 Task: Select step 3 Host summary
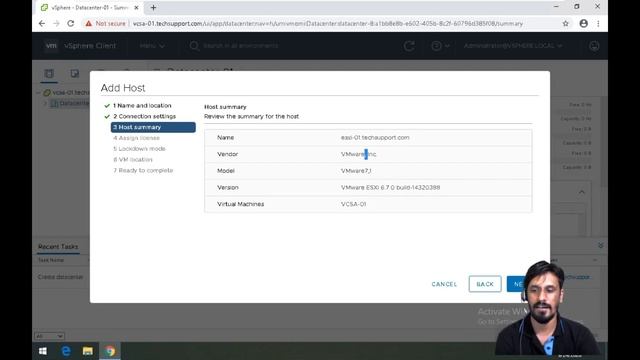[153, 127]
